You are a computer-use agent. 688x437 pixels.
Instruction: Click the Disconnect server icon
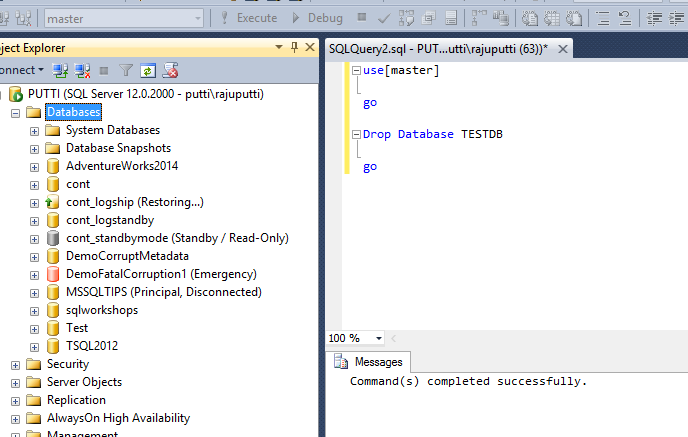82,70
